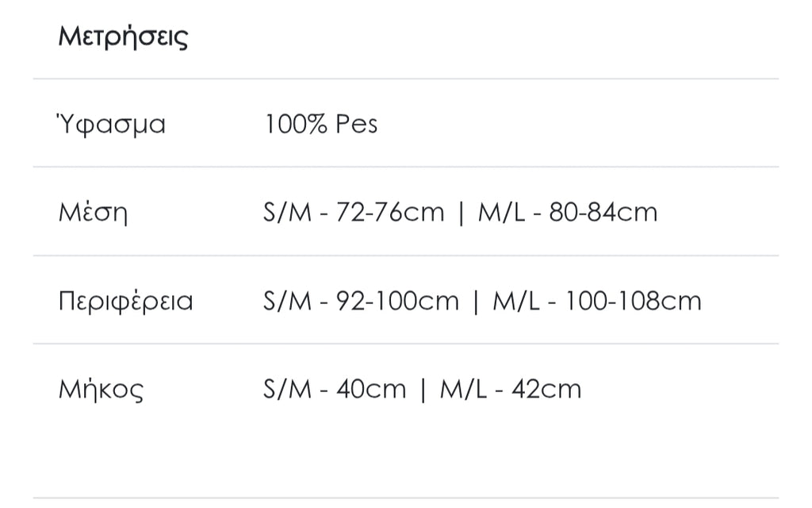The height and width of the screenshot is (508, 812).
Task: Click the Μετρήσεις section heading
Action: coord(123,37)
